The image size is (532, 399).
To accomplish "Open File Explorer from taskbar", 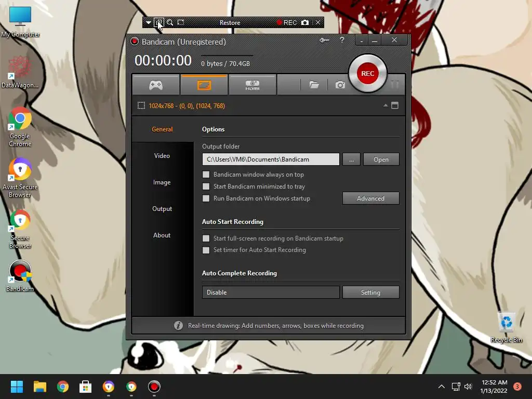I will [39, 387].
